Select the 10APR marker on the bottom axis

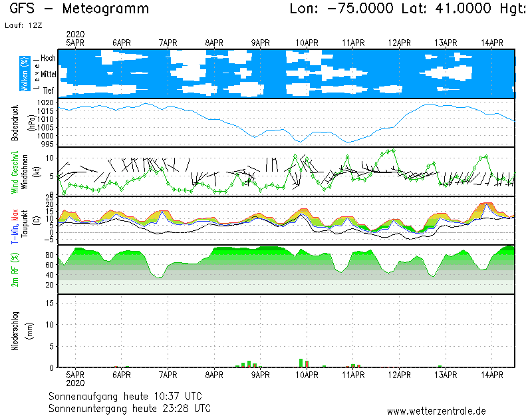tap(307, 375)
